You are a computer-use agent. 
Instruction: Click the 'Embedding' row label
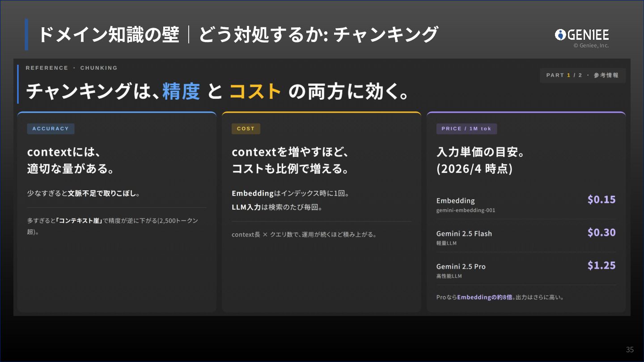[x=456, y=201]
